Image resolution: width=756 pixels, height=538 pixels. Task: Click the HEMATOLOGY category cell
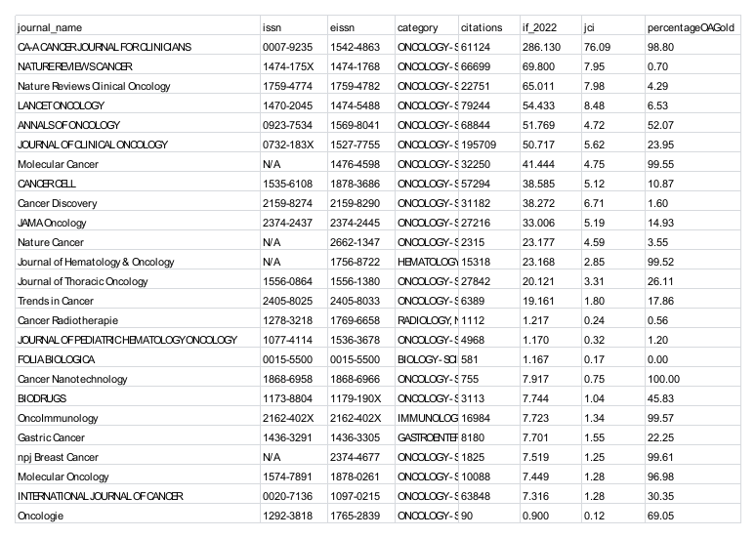[427, 262]
